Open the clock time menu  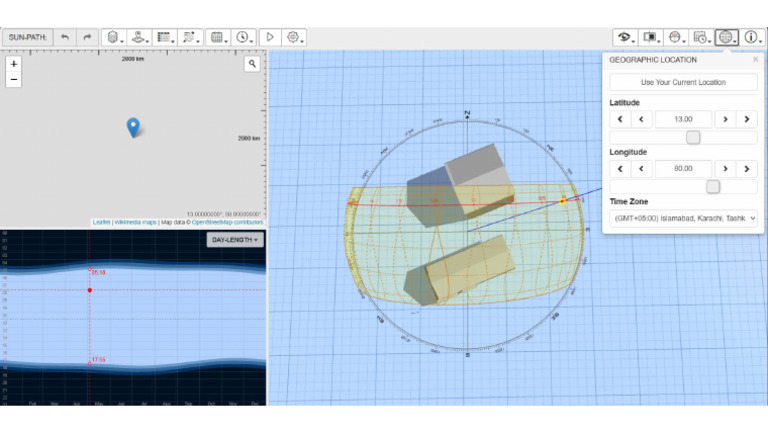(243, 37)
